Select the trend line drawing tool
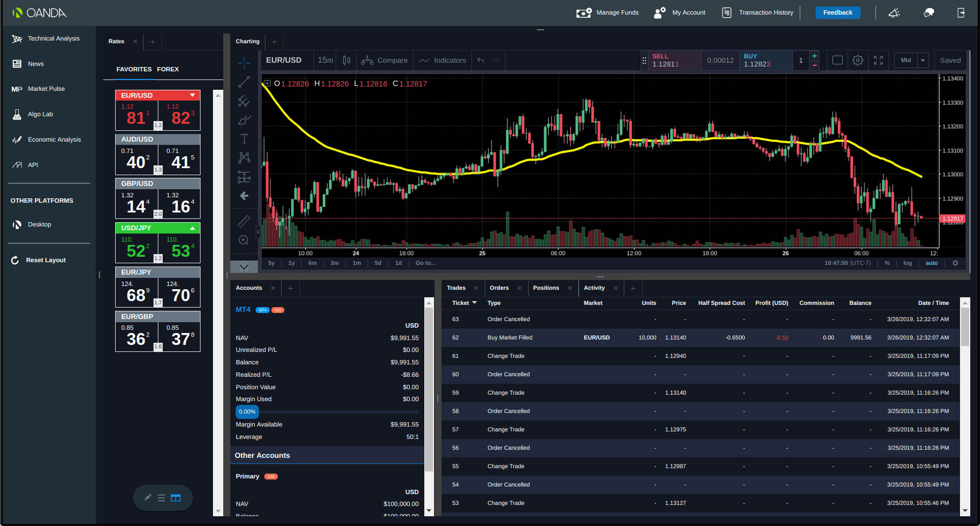 coord(244,82)
